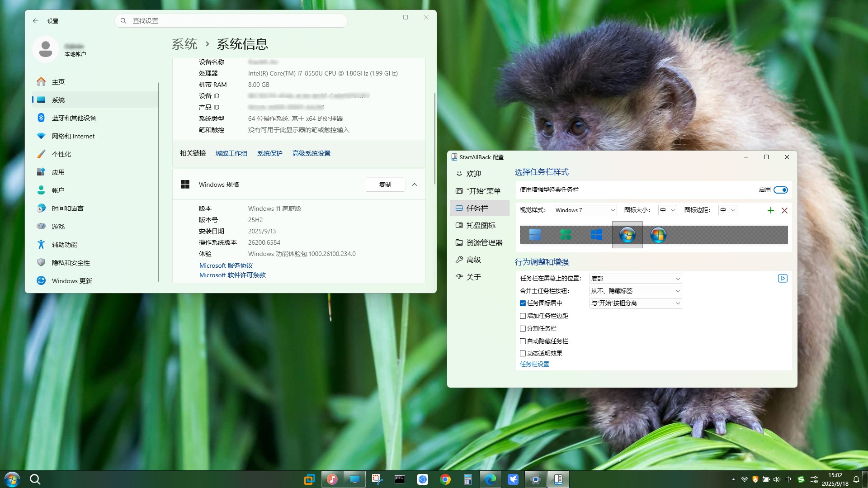Click the 查找设置 search field

(x=231, y=21)
